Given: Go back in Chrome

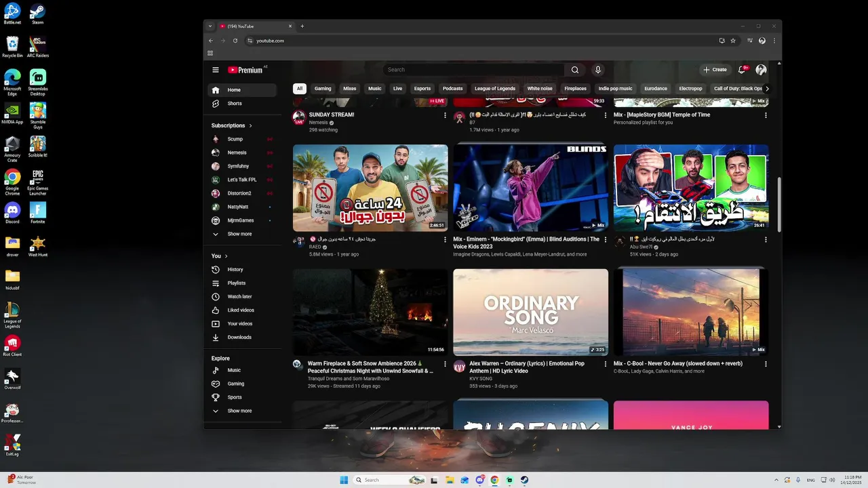Looking at the screenshot, I should [x=210, y=41].
